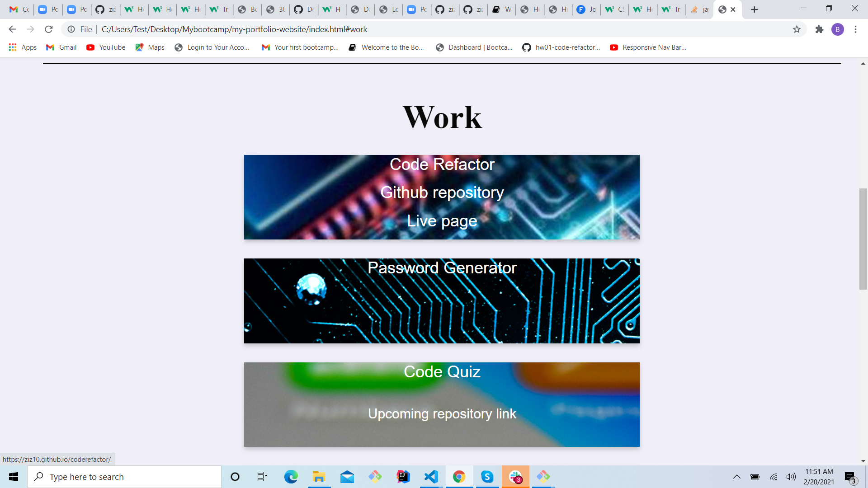
Task: Open the Extensions puzzle icon
Action: click(x=819, y=29)
